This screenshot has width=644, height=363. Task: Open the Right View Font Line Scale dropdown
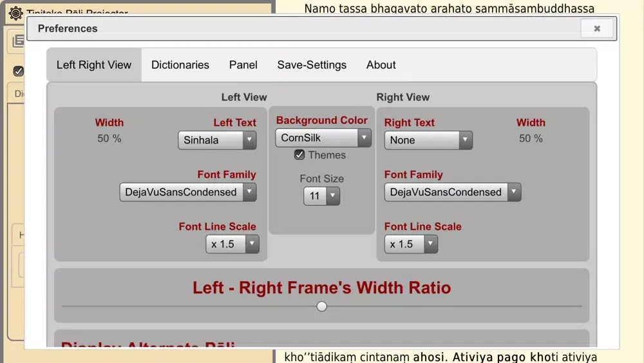coord(411,244)
